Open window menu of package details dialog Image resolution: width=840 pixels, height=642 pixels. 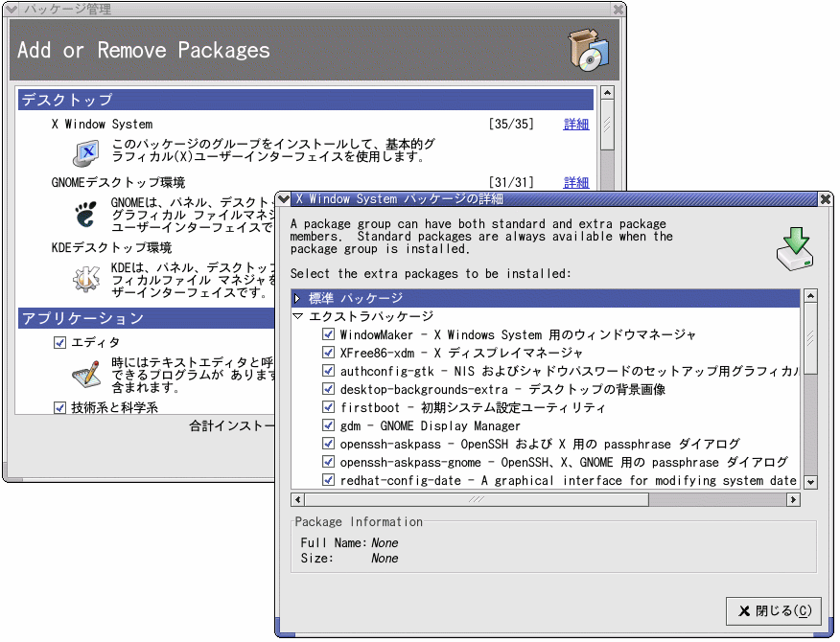(x=283, y=198)
